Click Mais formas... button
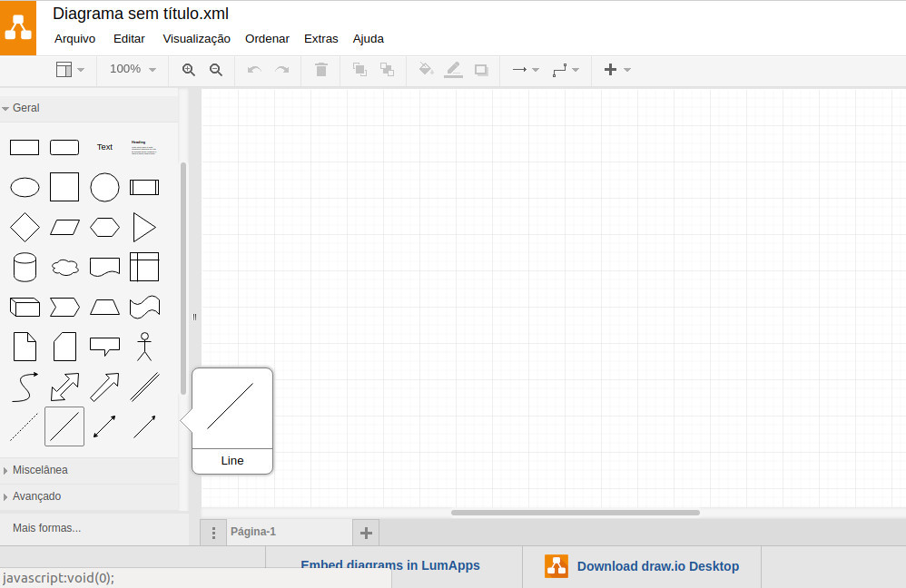The height and width of the screenshot is (588, 906). (47, 528)
